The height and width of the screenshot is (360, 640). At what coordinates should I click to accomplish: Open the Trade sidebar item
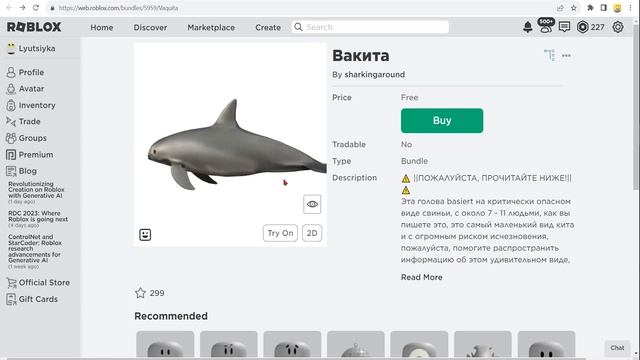[x=23, y=121]
